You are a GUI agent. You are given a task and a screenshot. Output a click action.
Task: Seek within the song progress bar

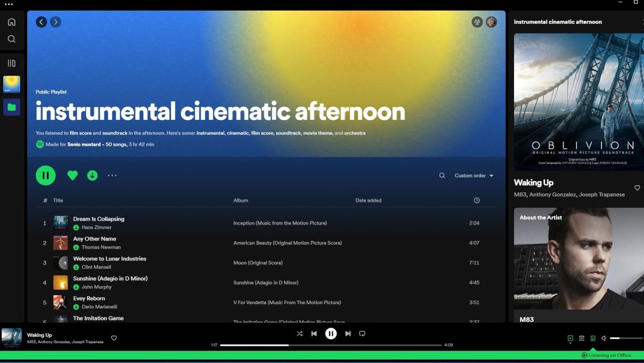click(331, 345)
